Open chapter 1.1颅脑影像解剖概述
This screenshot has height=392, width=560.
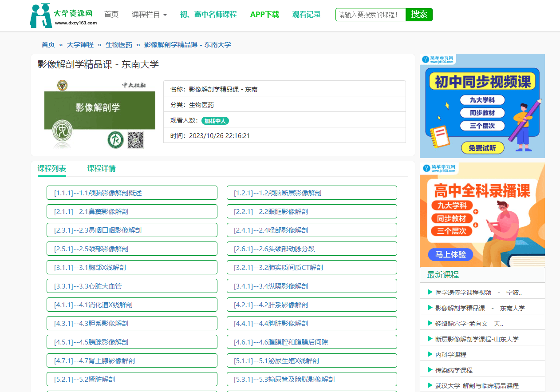[132, 192]
